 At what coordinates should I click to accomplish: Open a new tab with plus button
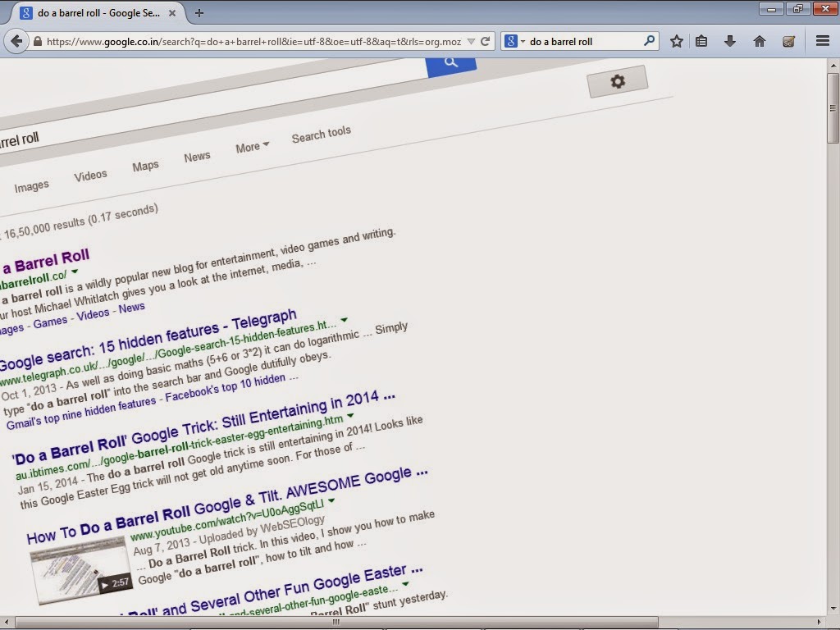tap(199, 13)
